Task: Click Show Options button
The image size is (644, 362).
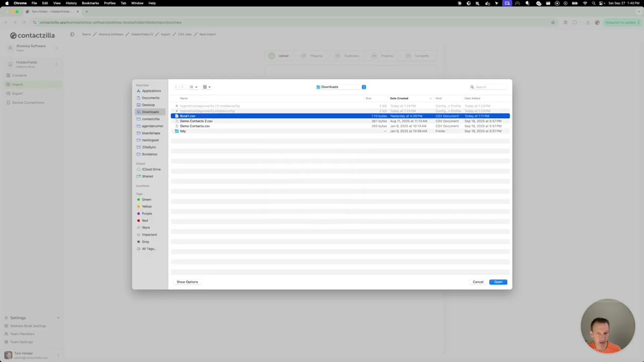Action: pos(187,282)
